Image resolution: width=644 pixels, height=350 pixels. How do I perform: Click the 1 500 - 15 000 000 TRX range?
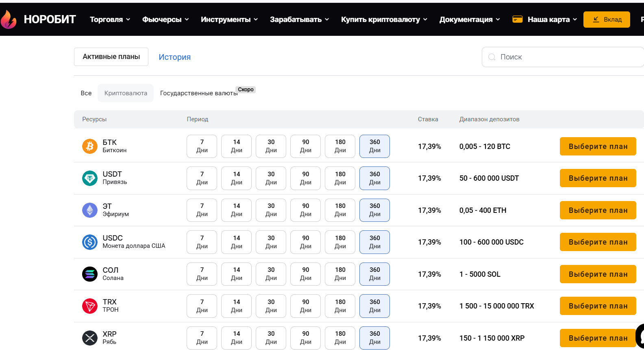click(497, 306)
